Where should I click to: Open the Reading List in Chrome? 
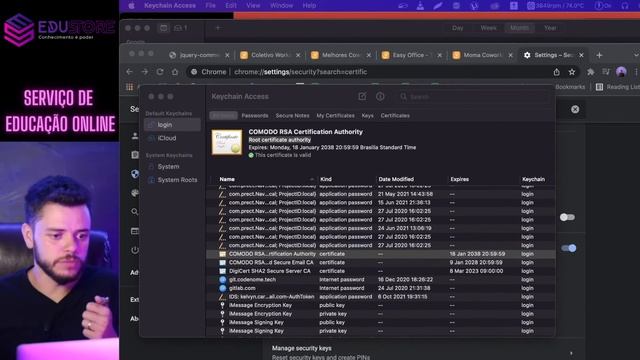coord(617,87)
